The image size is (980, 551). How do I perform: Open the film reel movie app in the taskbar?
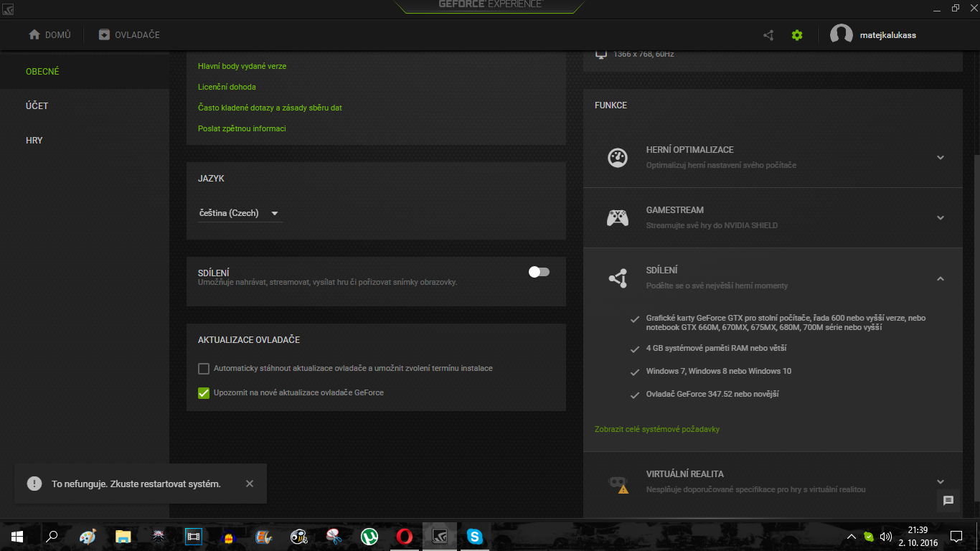pos(263,536)
